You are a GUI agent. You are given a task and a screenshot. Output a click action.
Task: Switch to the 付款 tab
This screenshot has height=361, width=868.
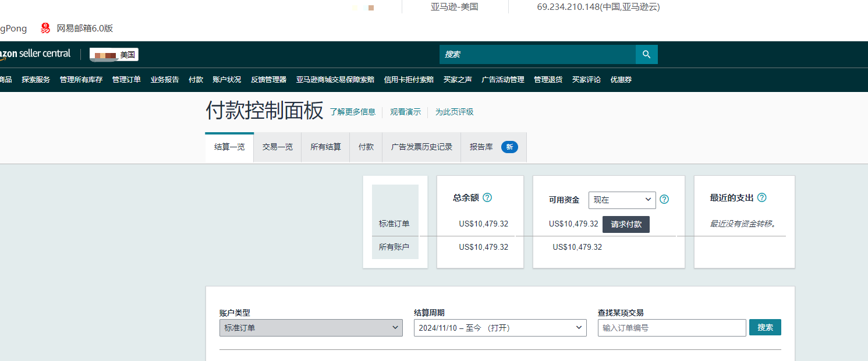coord(366,147)
